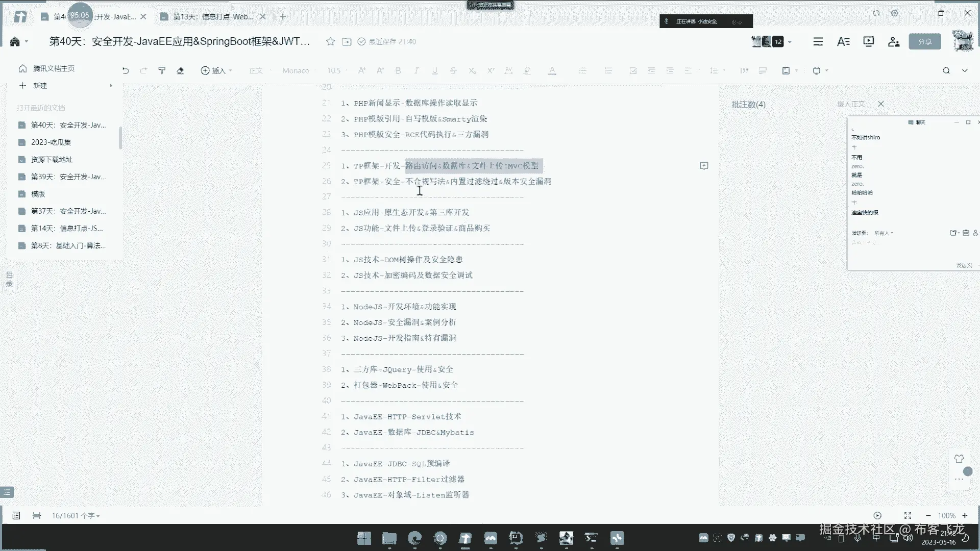The image size is (980, 551).
Task: Go to 腾讯文档主页 home link
Action: pos(53,68)
